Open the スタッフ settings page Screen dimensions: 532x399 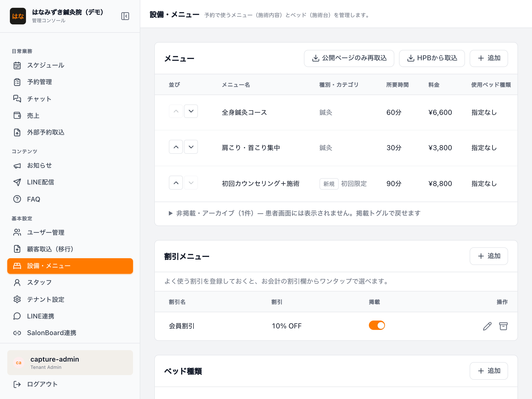pos(70,283)
